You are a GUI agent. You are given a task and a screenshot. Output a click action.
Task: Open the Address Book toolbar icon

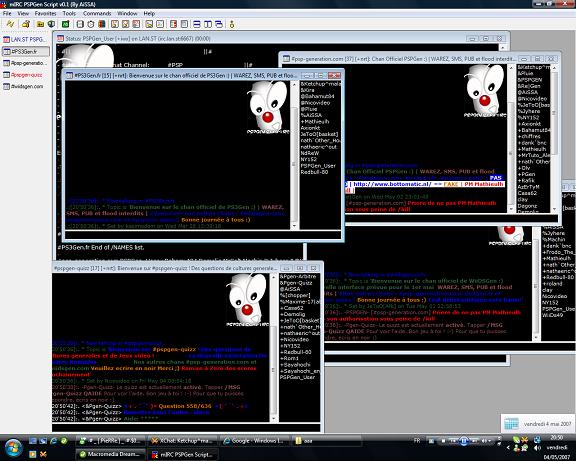(80, 24)
